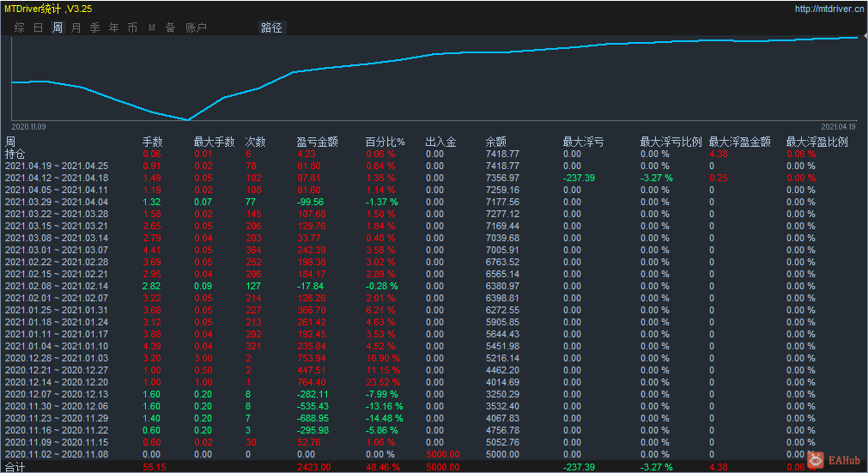Click the 路径 path button
The height and width of the screenshot is (473, 868).
(x=271, y=27)
